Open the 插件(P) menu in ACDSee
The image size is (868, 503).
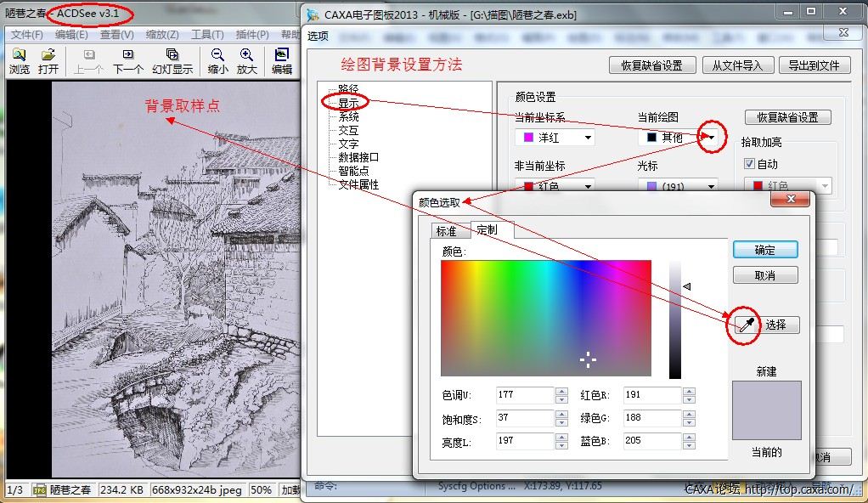point(252,35)
